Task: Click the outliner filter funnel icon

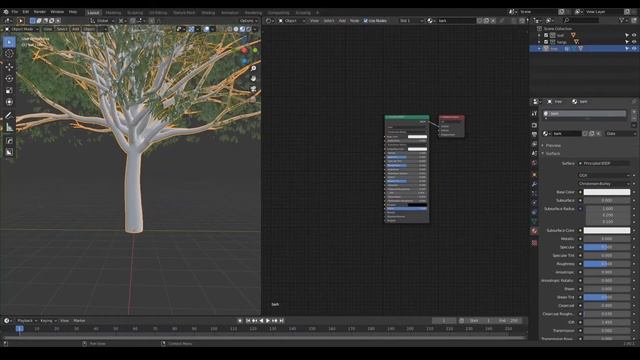Action: (622, 20)
